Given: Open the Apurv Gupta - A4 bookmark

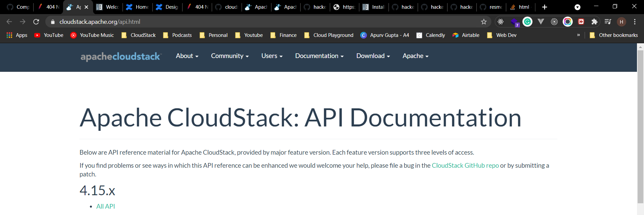Looking at the screenshot, I should [385, 35].
